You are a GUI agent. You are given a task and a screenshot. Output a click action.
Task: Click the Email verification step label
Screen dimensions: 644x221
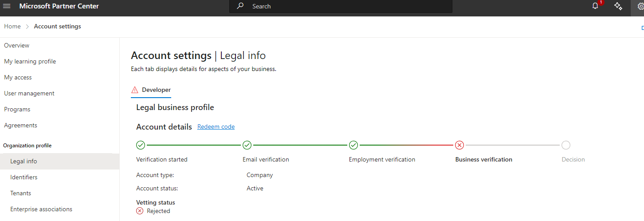[266, 159]
